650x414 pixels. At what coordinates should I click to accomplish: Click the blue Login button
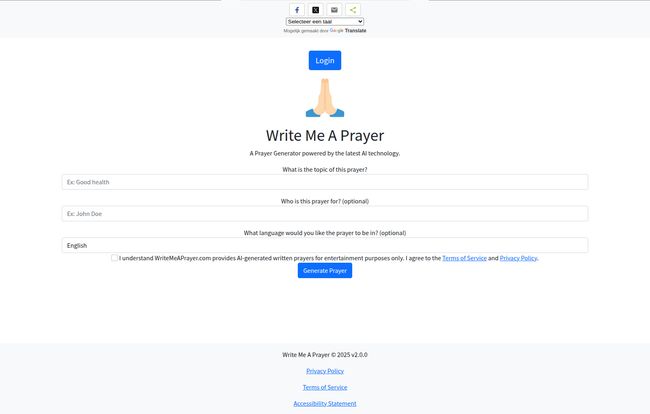tap(325, 61)
